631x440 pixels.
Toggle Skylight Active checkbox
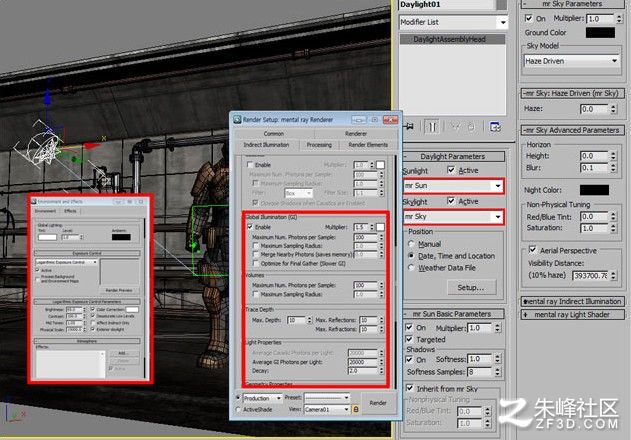[451, 201]
